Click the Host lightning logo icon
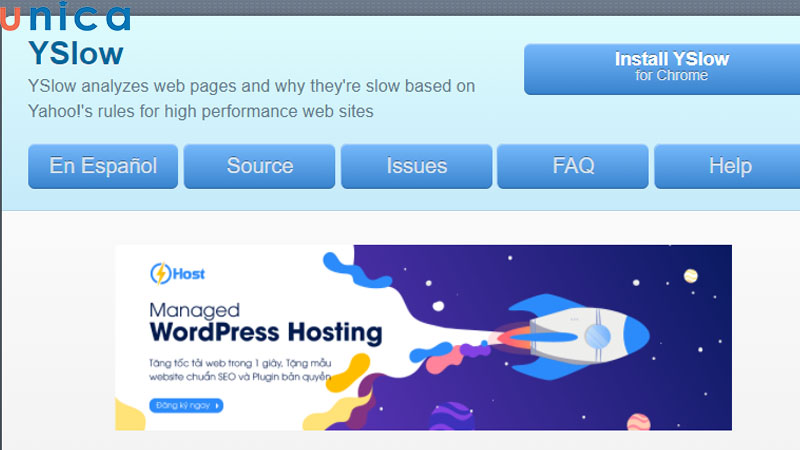800x450 pixels. [160, 273]
